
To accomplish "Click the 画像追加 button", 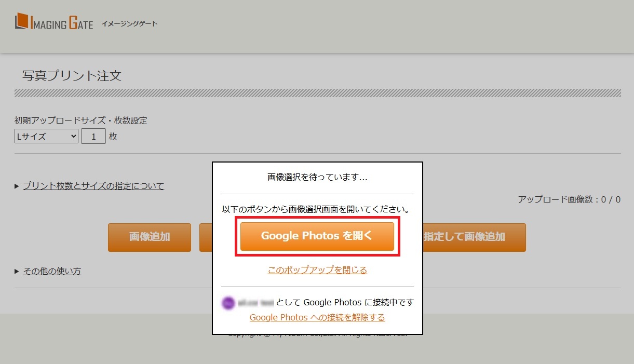I will click(149, 237).
